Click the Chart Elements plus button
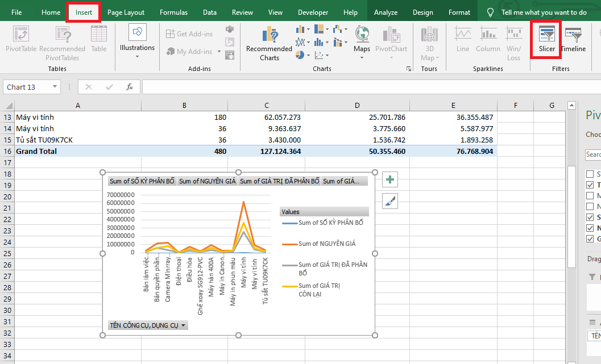Screen dimensions: 601x364 390,180
